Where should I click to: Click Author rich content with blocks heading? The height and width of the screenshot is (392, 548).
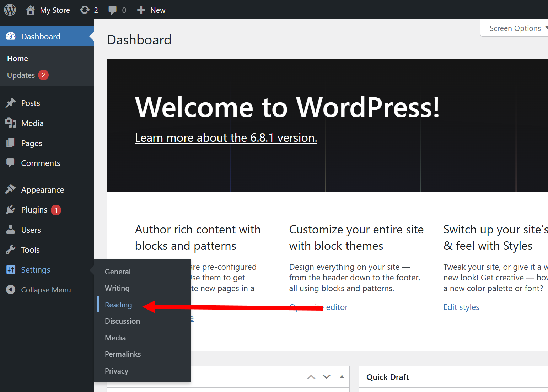198,238
